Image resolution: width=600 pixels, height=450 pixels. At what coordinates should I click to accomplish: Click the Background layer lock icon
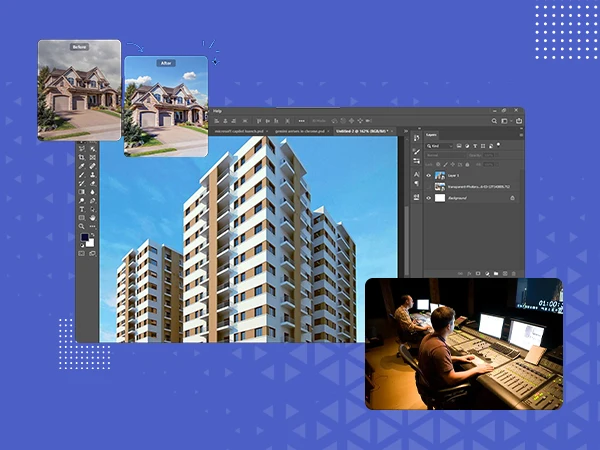point(512,198)
